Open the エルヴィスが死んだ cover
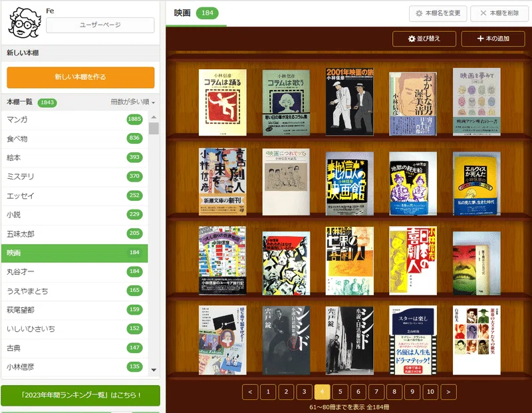The image size is (532, 413). tap(476, 184)
